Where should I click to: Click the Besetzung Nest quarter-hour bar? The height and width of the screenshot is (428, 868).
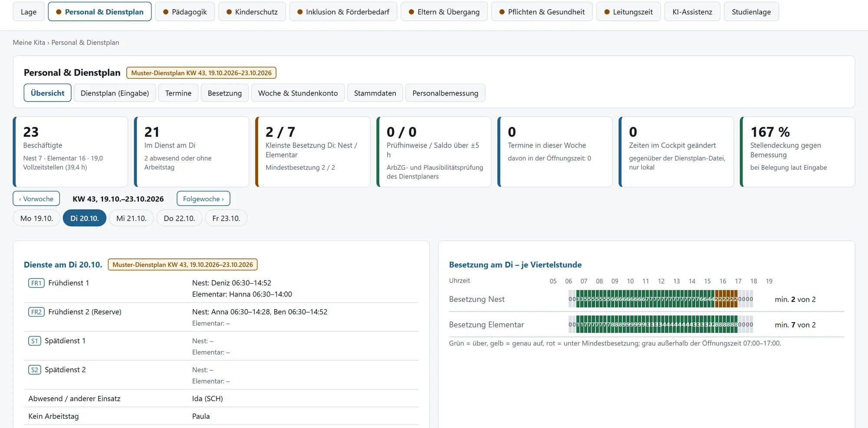click(661, 299)
